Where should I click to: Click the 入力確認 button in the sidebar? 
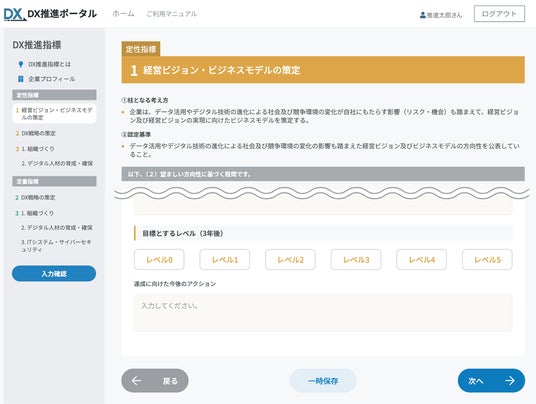coord(54,273)
